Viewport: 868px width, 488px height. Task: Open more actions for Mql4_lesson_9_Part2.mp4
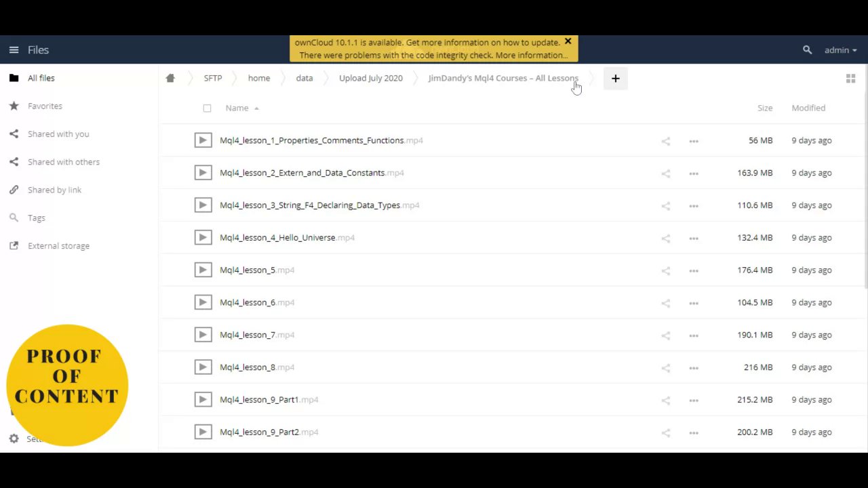click(694, 432)
